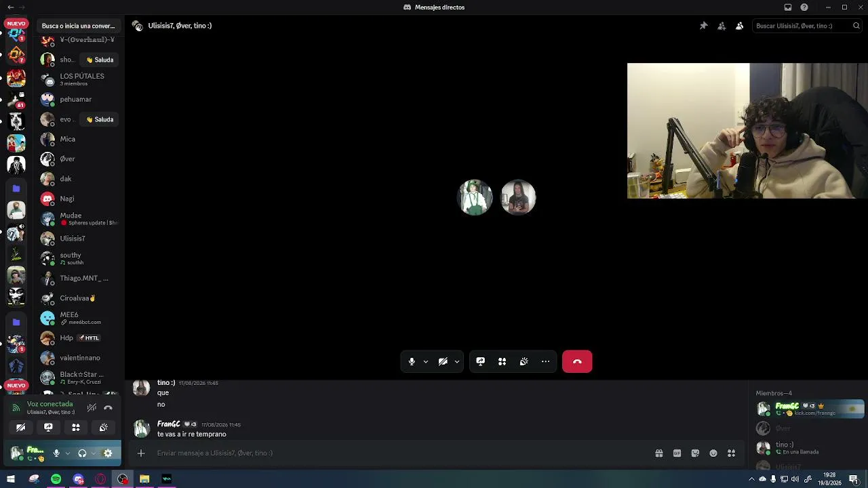The image size is (868, 488).
Task: Open emoji picker in message bar
Action: point(713,453)
